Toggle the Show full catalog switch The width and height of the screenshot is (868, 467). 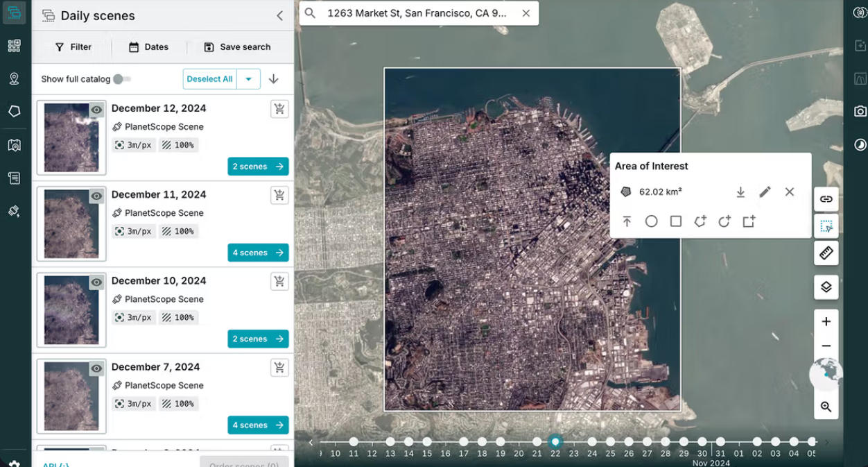click(121, 79)
